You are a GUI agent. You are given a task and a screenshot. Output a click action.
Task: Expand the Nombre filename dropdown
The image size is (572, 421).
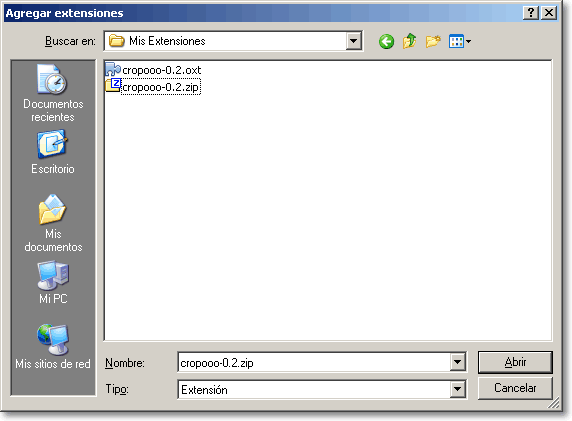(457, 362)
